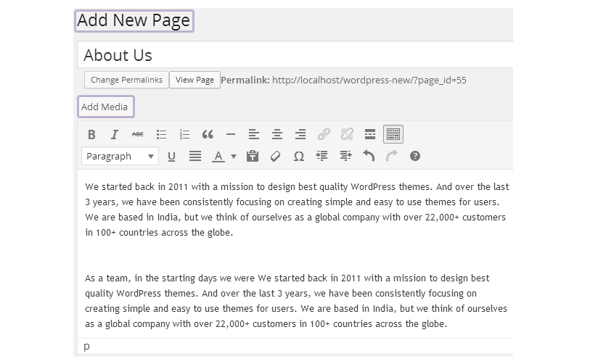Open the Paragraph format dropdown
The height and width of the screenshot is (364, 590).
[120, 156]
